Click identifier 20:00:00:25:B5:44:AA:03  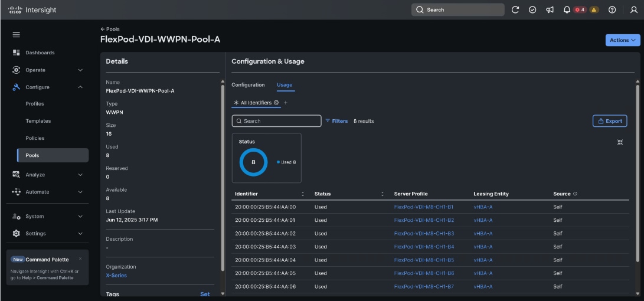click(x=265, y=247)
